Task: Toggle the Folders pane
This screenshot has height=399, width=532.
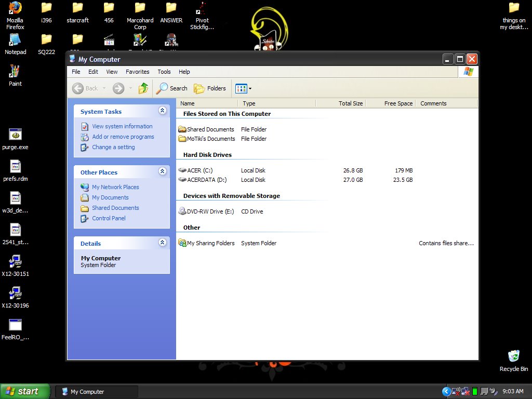Action: [210, 88]
